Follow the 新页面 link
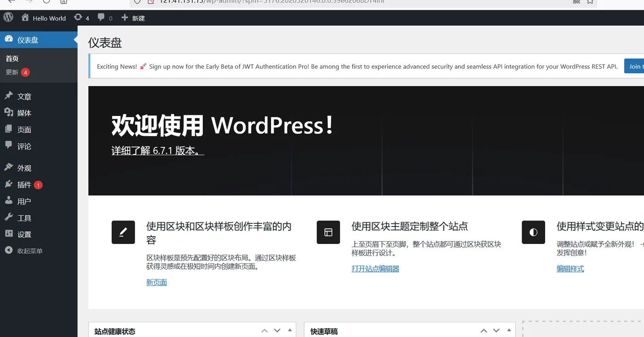 click(x=156, y=282)
